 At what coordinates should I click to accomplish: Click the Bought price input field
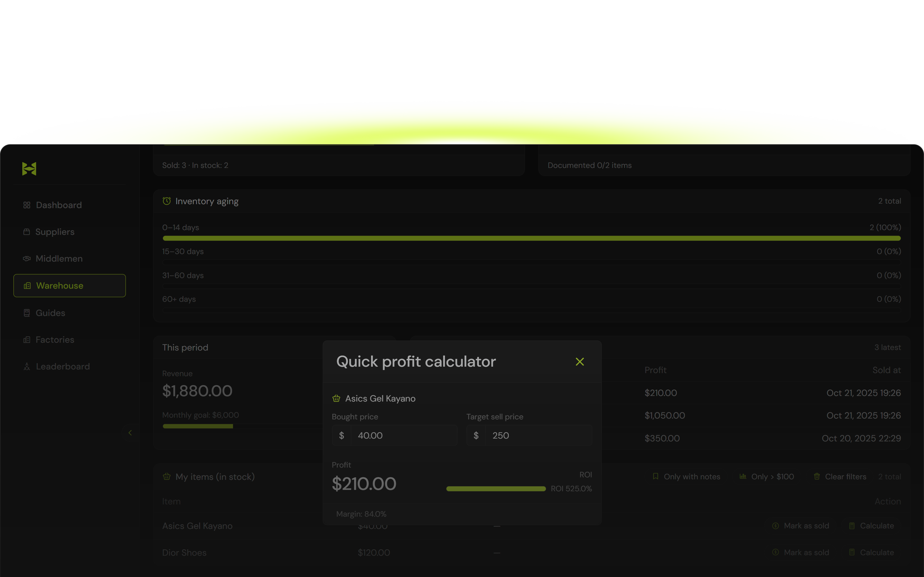coord(403,436)
